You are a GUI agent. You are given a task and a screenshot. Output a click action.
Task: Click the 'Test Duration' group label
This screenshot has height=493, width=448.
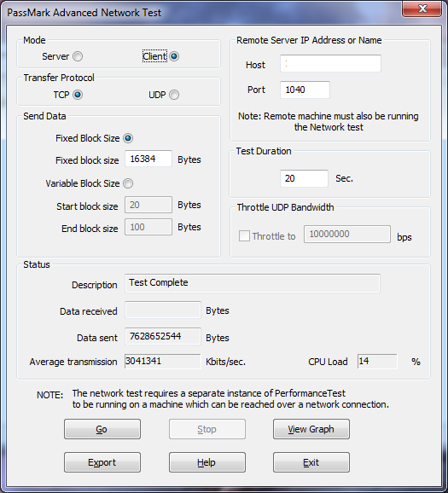[x=264, y=151]
